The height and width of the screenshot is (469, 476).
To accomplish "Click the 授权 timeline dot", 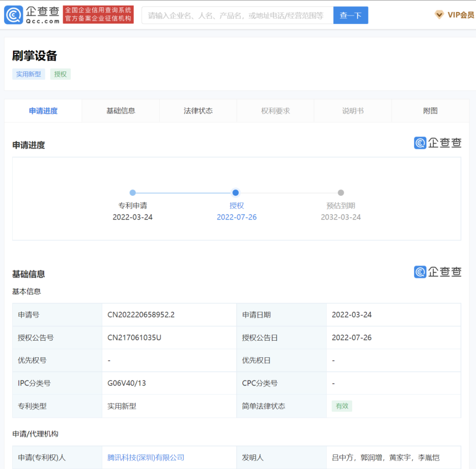I will pyautogui.click(x=236, y=193).
